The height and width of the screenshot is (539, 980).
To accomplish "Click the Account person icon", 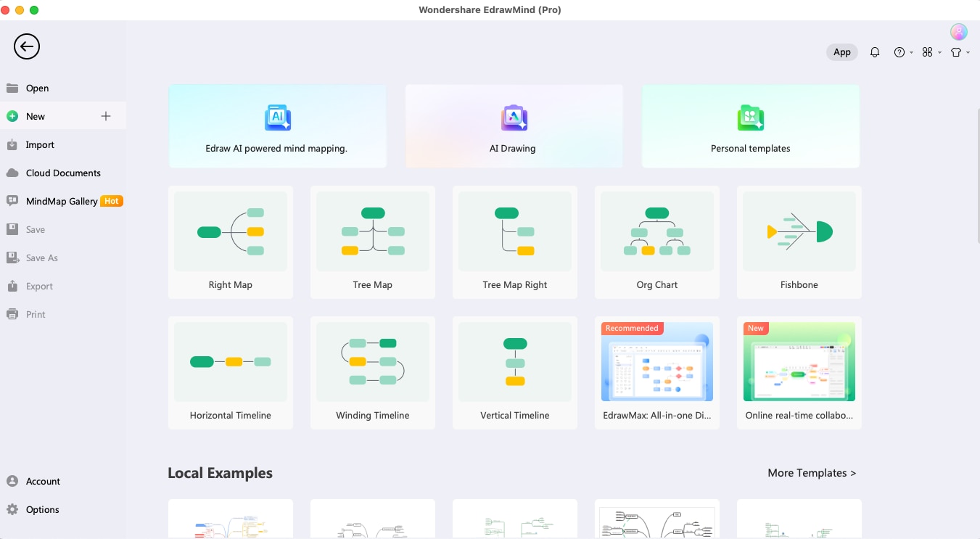I will (12, 482).
